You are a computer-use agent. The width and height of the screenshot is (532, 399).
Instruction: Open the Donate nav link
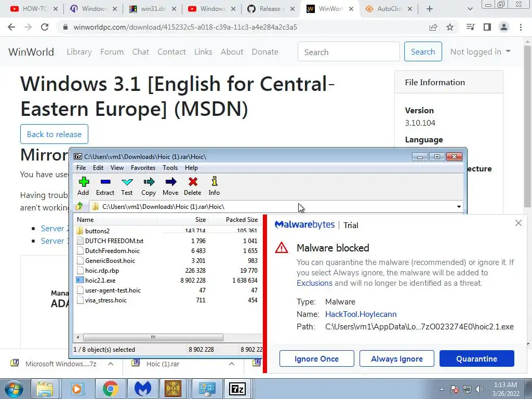point(265,51)
